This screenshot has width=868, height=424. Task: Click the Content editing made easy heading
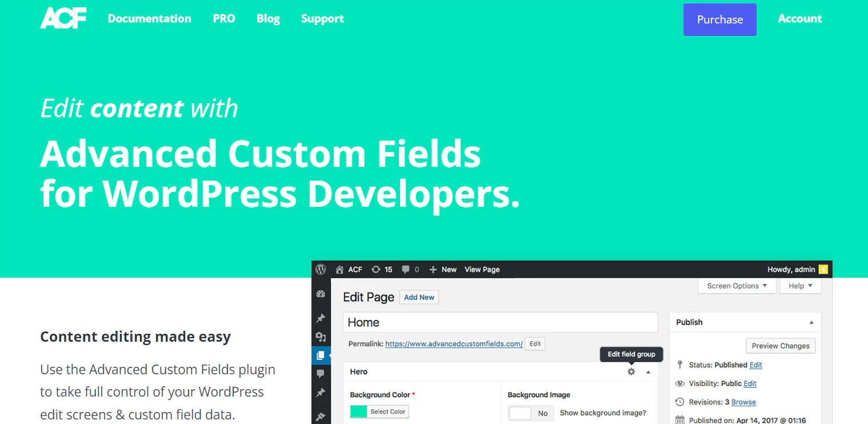(135, 337)
